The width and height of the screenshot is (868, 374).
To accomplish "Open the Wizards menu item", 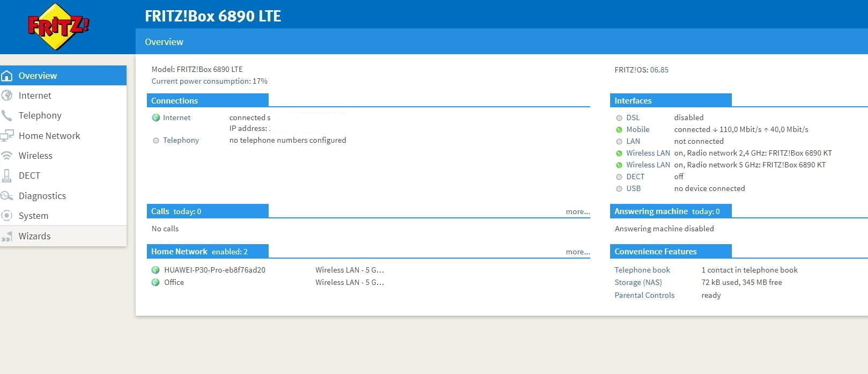I will (34, 236).
